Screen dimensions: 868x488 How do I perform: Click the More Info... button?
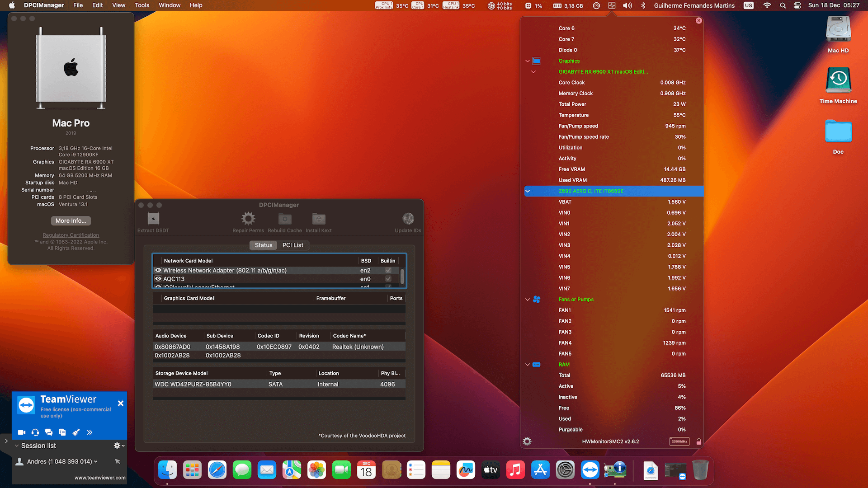point(71,221)
